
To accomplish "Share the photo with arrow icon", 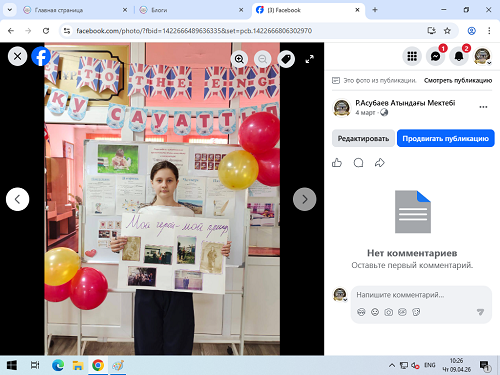I will pos(380,163).
